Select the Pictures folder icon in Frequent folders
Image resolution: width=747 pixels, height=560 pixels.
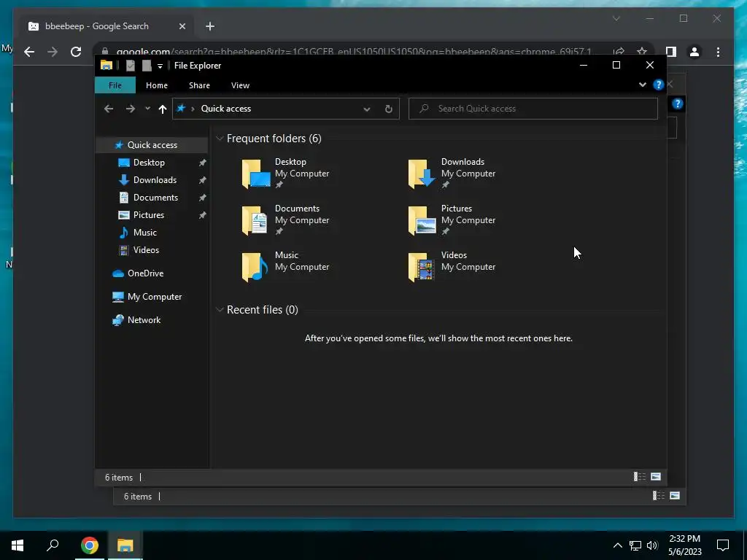[422, 220]
